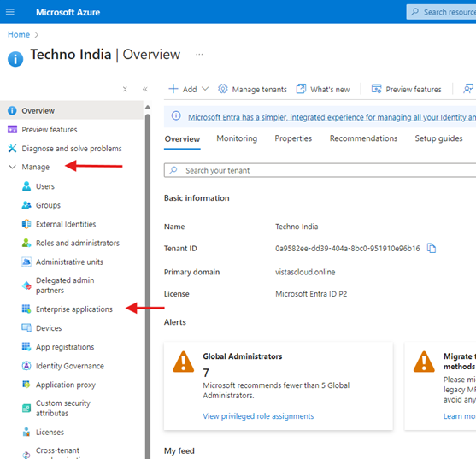The image size is (476, 459).
Task: Click the sidebar Preview features icon
Action: 12,130
